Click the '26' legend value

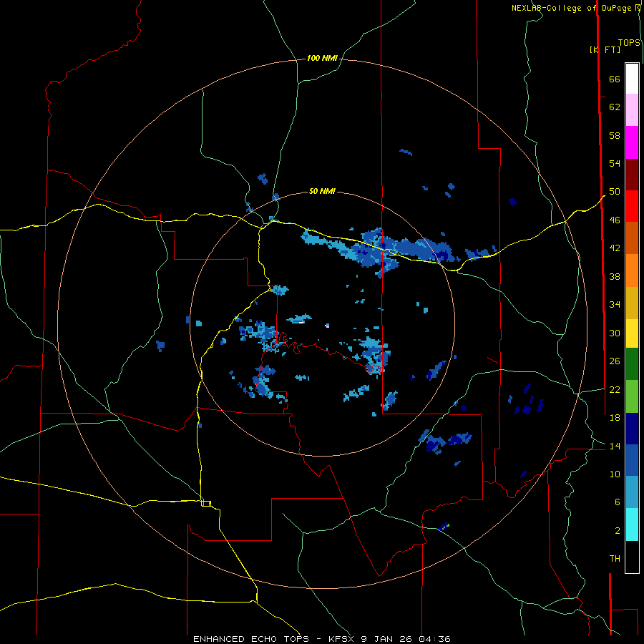coord(615,361)
